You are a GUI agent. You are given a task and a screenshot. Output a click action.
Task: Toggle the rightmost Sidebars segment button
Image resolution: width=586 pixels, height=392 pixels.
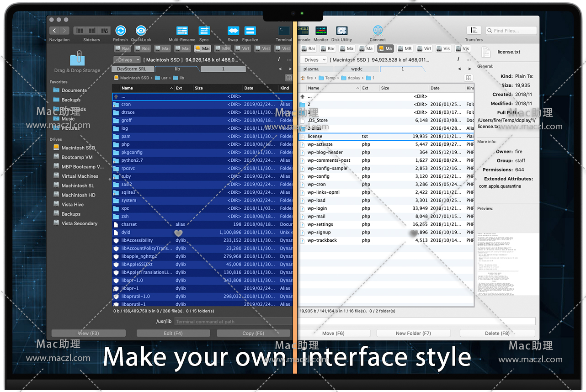(x=105, y=31)
